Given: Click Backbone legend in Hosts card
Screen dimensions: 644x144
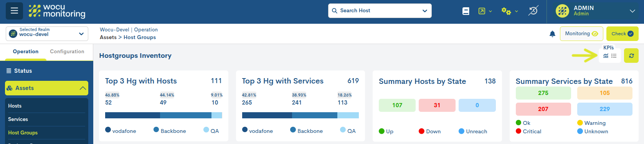Looking at the screenshot, I should coord(170,131).
